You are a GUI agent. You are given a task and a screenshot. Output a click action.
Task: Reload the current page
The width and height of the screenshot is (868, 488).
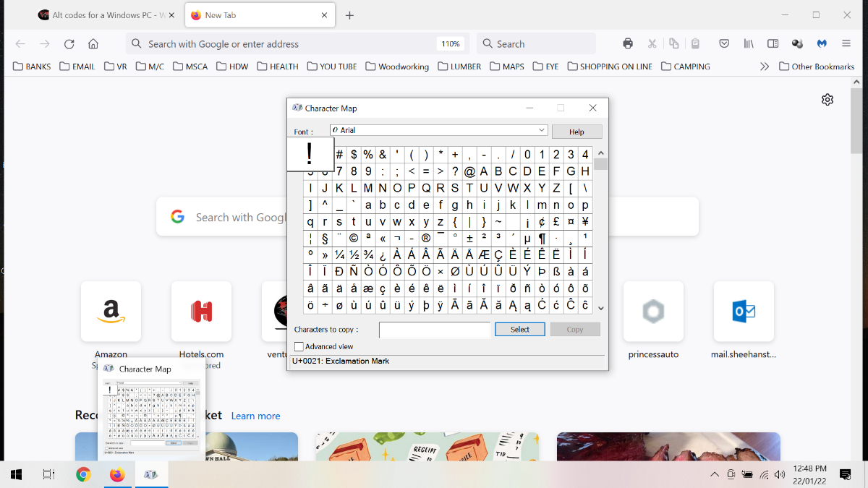pos(69,44)
